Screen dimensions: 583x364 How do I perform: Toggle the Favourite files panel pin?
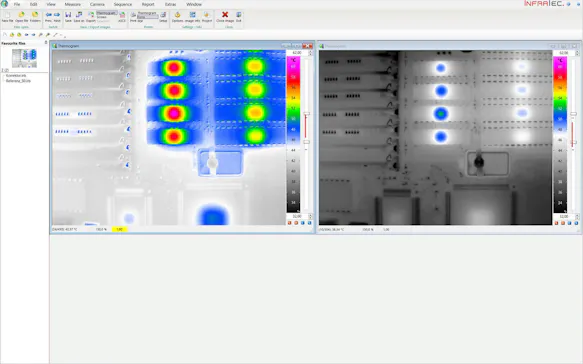pyautogui.click(x=46, y=43)
